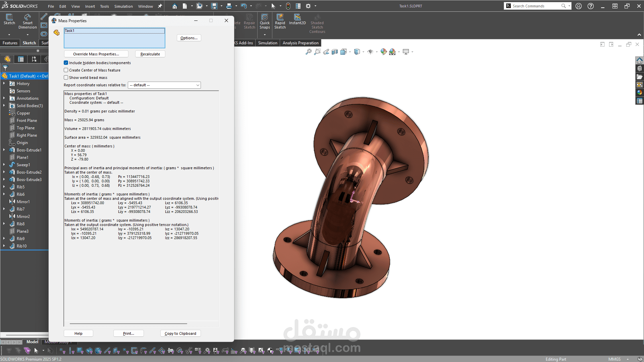Switch to the Simulation ribbon tab

268,43
